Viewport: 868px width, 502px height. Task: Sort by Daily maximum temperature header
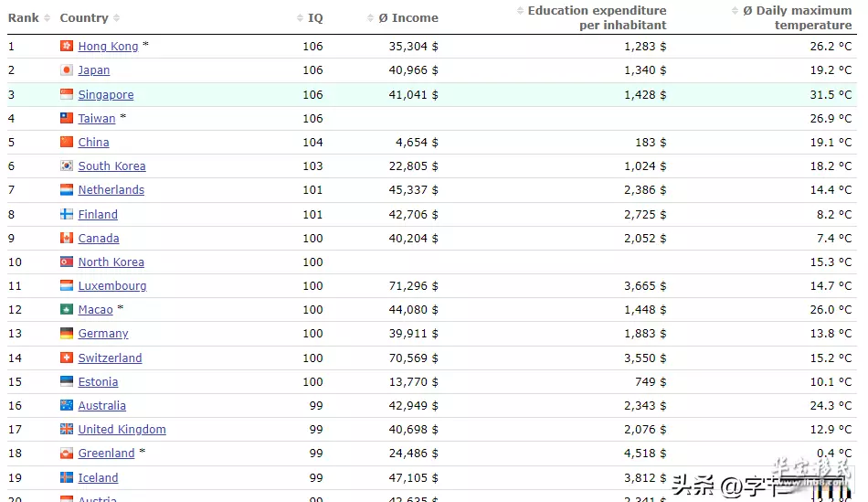click(795, 18)
